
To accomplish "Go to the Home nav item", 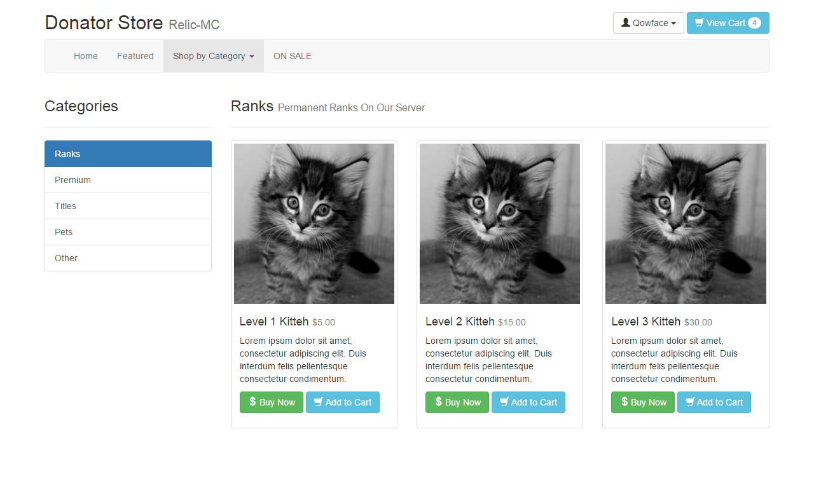I will [x=86, y=56].
